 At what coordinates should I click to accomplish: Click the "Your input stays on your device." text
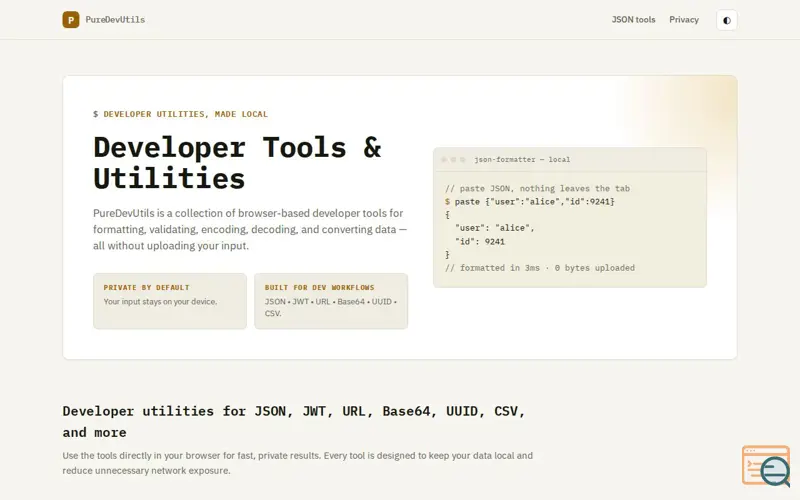click(x=160, y=302)
